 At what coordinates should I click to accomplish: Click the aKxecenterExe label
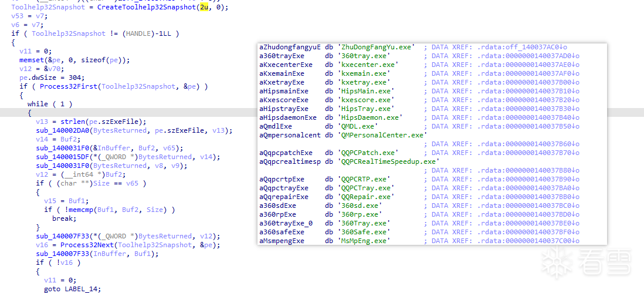[x=286, y=65]
